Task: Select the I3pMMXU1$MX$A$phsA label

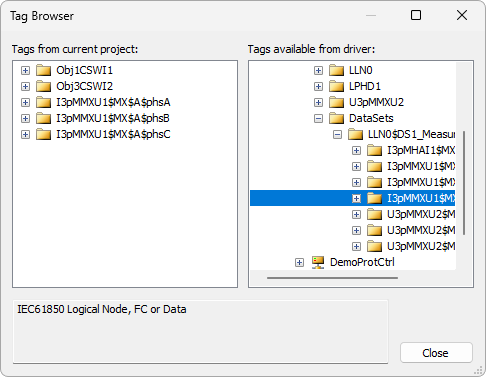Action: click(113, 102)
